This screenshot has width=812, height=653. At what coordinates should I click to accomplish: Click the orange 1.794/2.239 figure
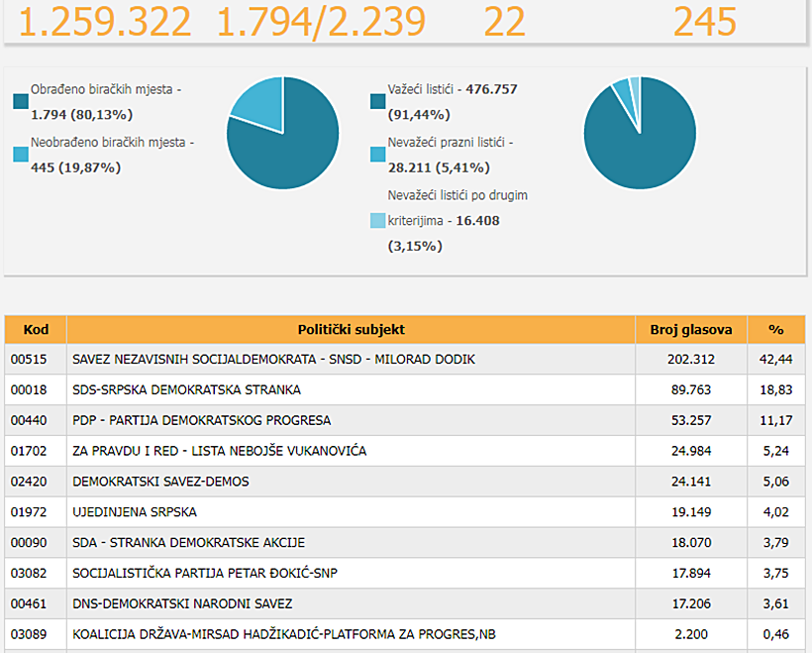tap(321, 22)
